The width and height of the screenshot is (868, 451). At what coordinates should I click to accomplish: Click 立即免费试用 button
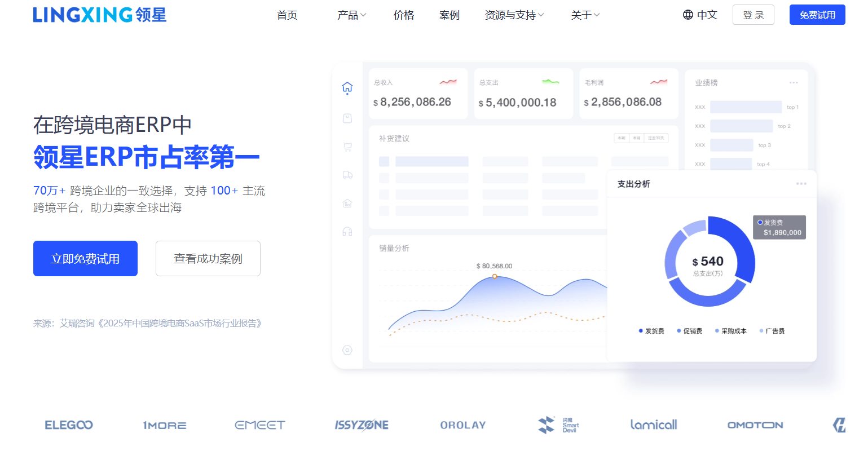[85, 258]
